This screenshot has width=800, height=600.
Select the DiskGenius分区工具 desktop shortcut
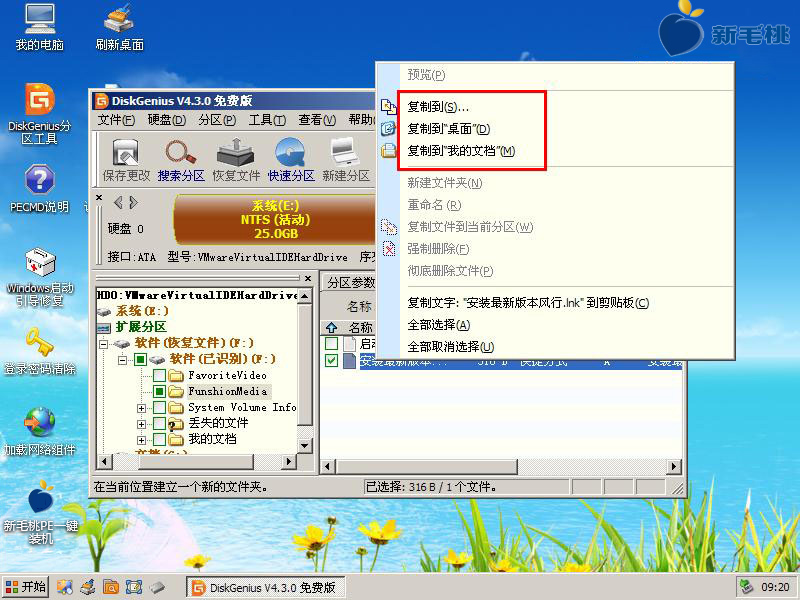click(x=39, y=114)
